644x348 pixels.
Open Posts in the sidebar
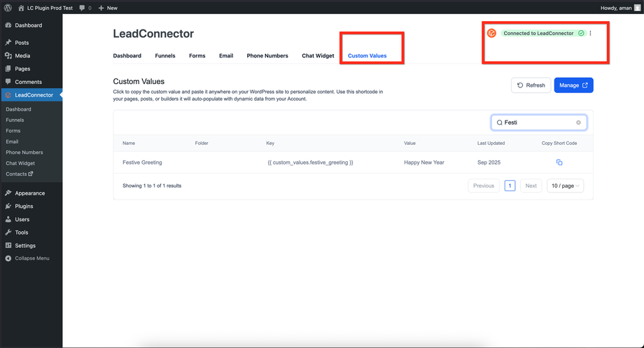(22, 43)
